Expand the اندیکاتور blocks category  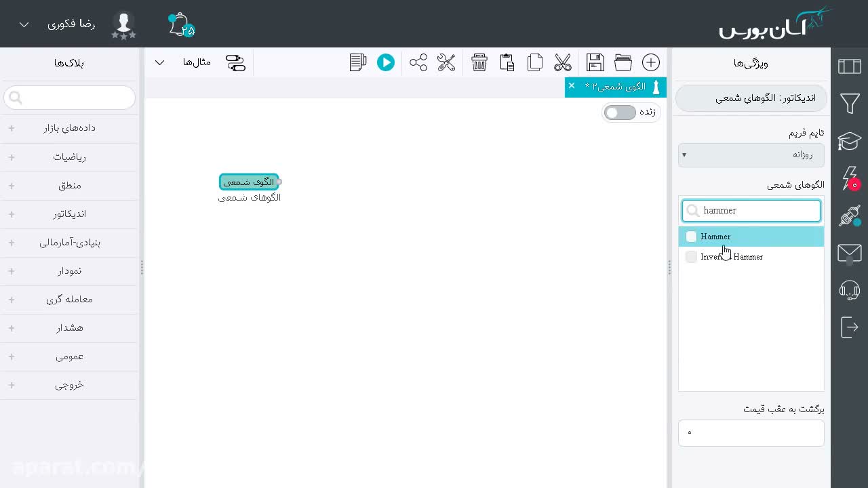point(70,213)
